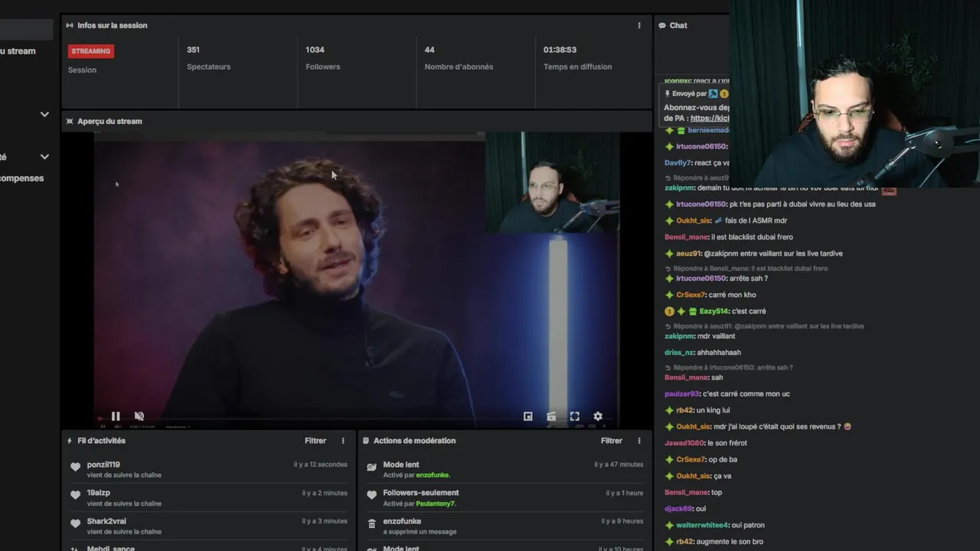
Task: Click the heart icon beside ponzii119
Action: point(75,468)
